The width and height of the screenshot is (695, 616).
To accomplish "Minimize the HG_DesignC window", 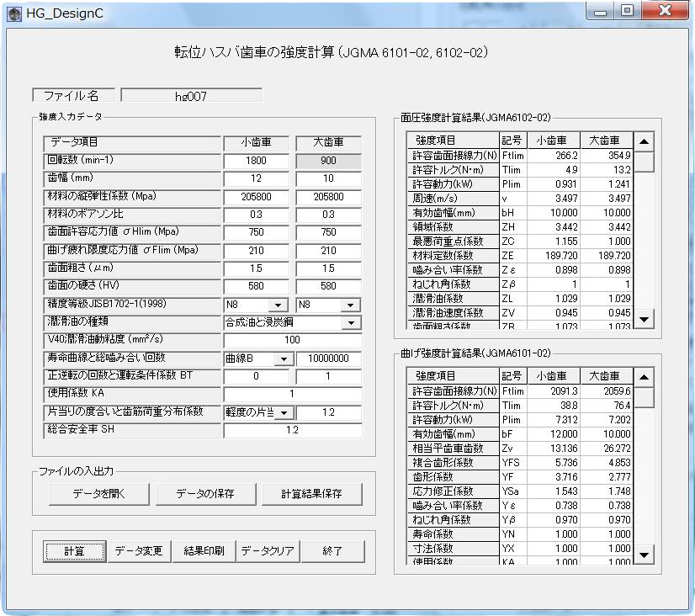I will tap(601, 11).
